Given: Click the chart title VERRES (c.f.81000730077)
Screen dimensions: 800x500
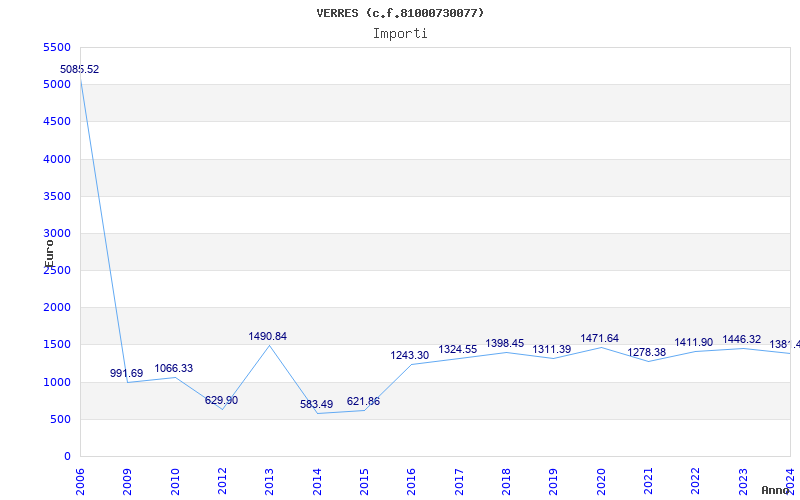Looking at the screenshot, I should coord(400,13).
